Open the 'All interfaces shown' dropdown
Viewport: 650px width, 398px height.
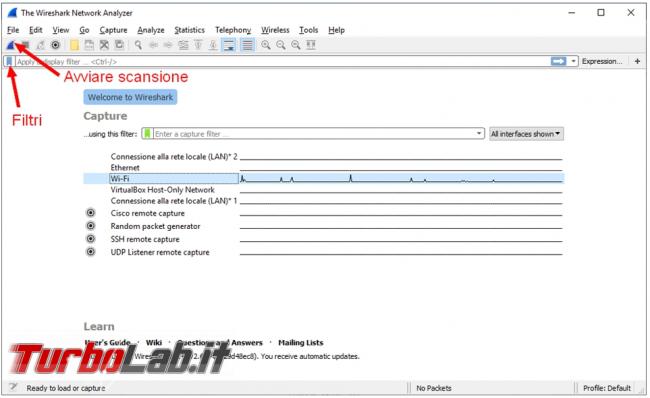[526, 134]
